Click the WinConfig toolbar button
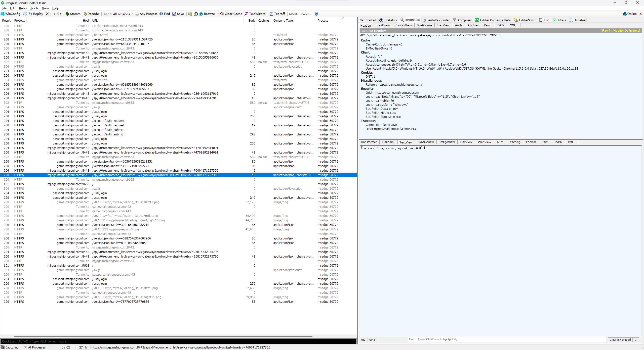644x350 pixels. (x=11, y=14)
